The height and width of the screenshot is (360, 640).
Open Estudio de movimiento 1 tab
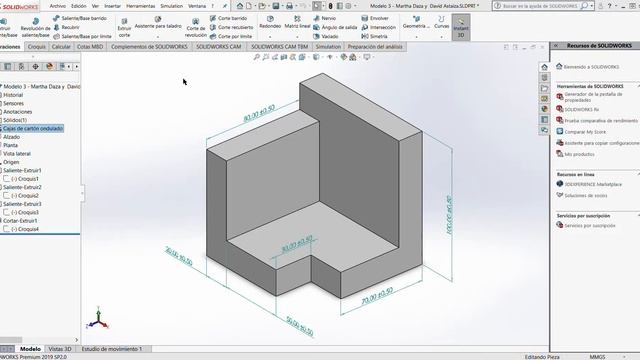click(112, 349)
